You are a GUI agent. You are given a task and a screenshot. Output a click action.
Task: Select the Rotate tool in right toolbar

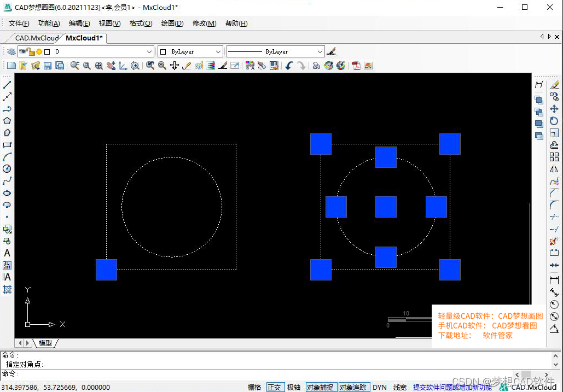(x=554, y=121)
